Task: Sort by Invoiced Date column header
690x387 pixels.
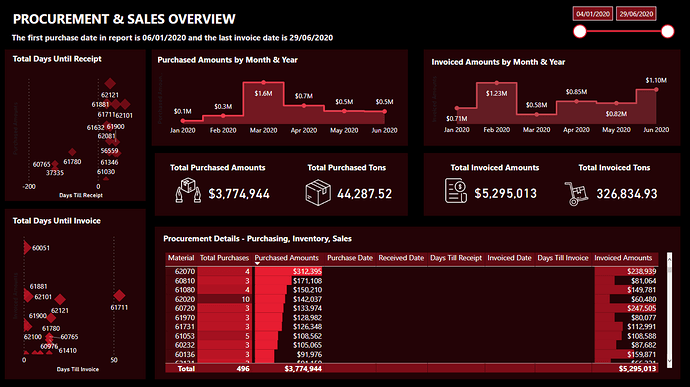Action: (509, 258)
